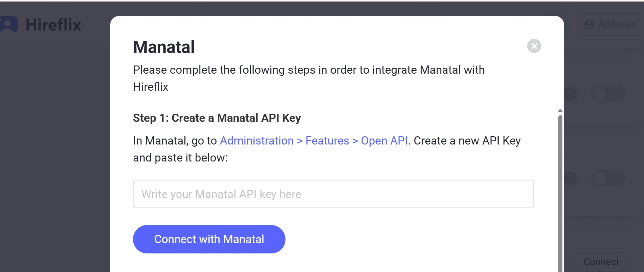The image size is (644, 272).
Task: Click lower question mark help icon
Action: click(x=570, y=178)
